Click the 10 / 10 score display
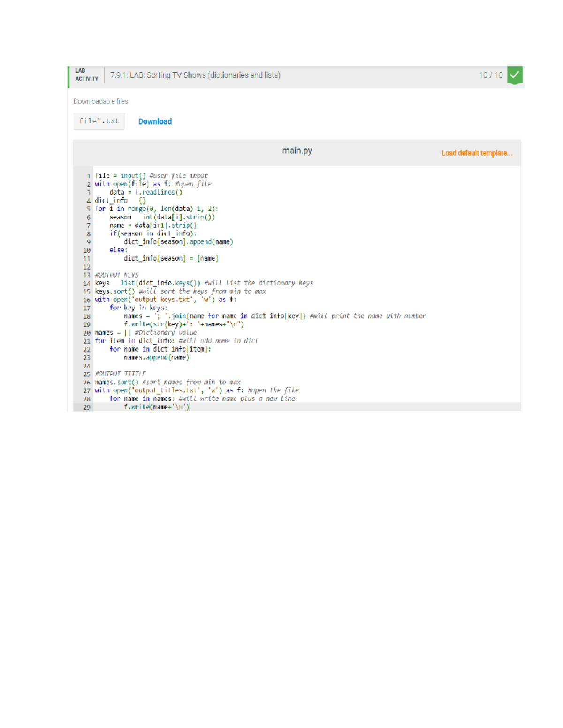 tap(490, 74)
